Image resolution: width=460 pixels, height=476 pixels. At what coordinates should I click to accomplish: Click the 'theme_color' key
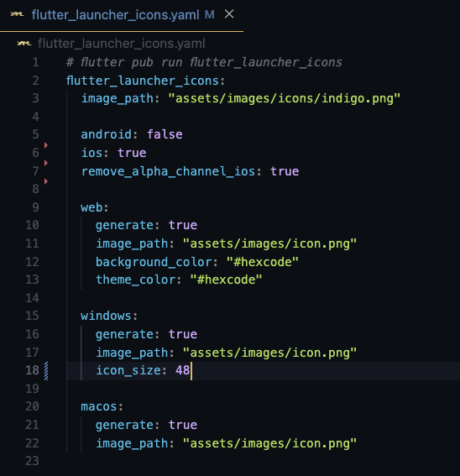coord(136,280)
